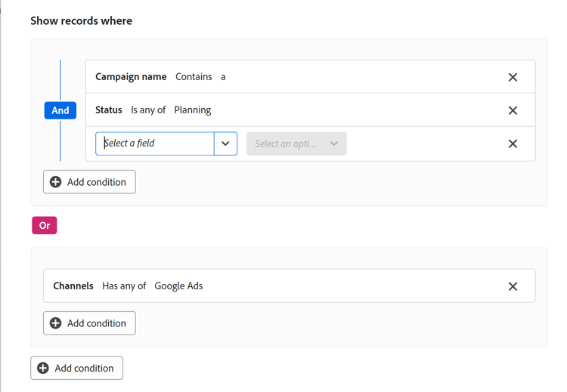Focus the Select a field text box

point(155,144)
